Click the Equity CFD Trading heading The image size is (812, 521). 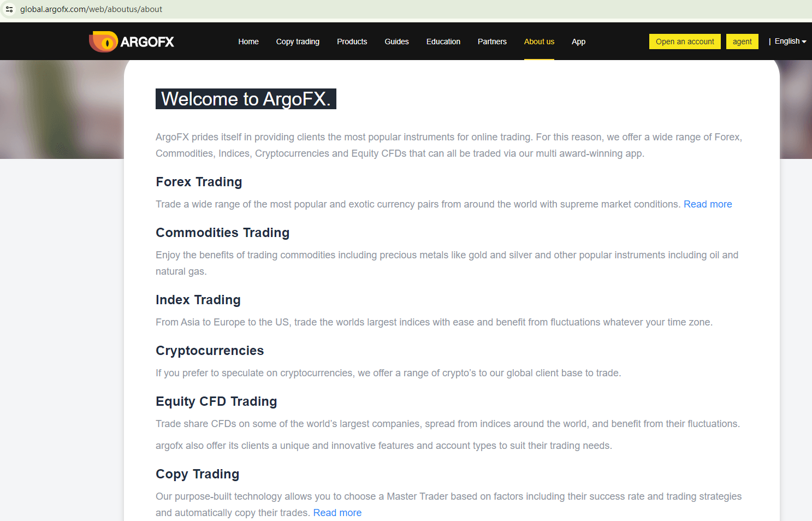[216, 401]
